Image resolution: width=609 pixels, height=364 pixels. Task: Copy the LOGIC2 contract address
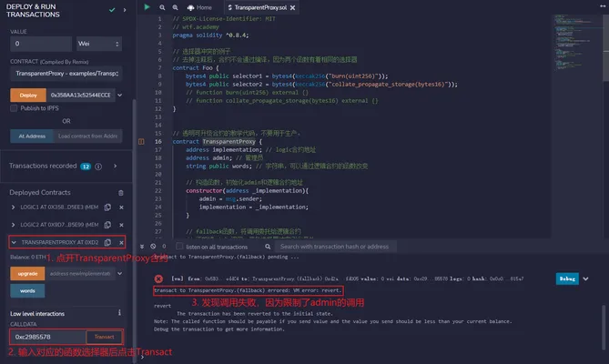tap(107, 225)
